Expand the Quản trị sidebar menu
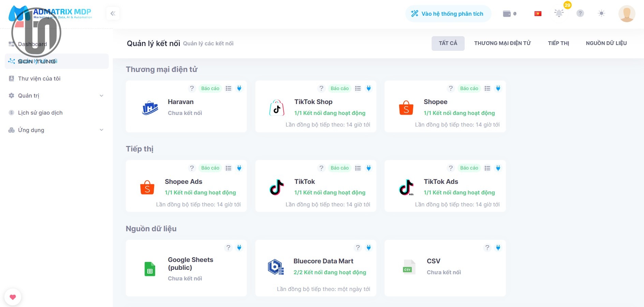 pyautogui.click(x=57, y=96)
